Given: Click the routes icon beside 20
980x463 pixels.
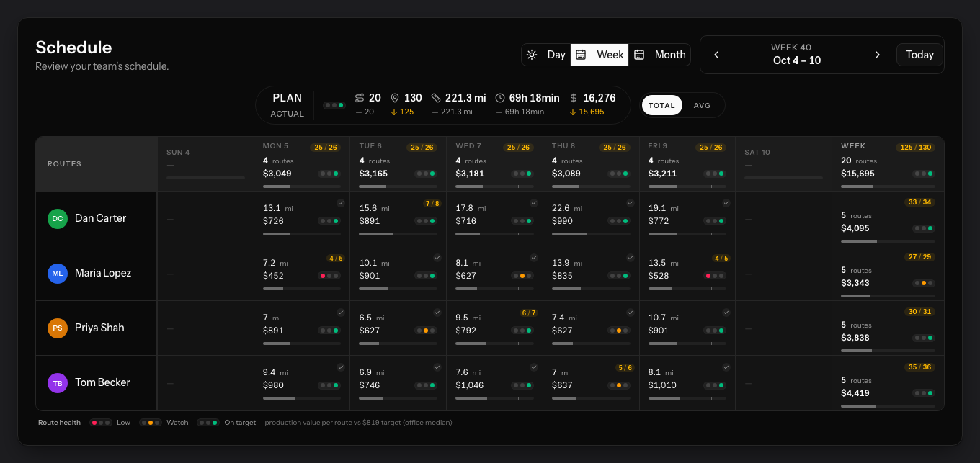Looking at the screenshot, I should [360, 98].
